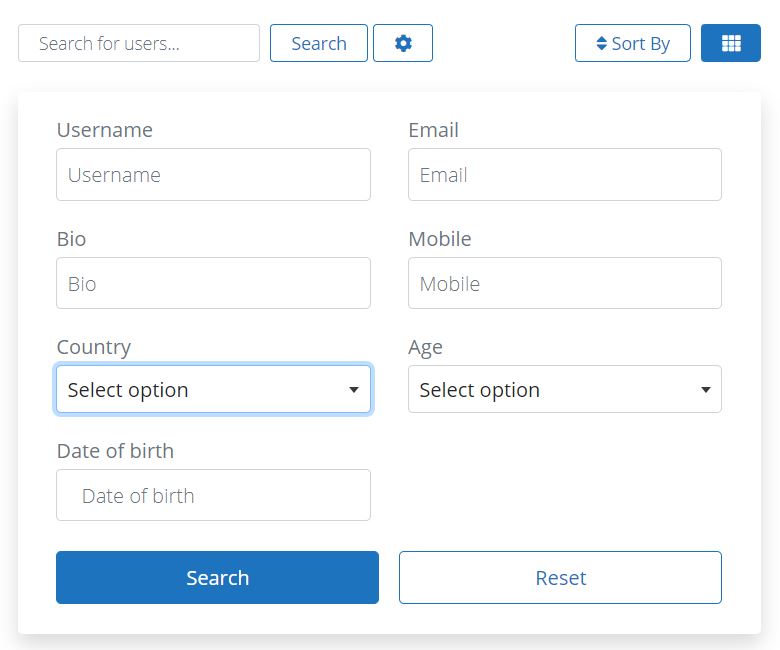
Task: Reset the search filter form
Action: tap(560, 577)
